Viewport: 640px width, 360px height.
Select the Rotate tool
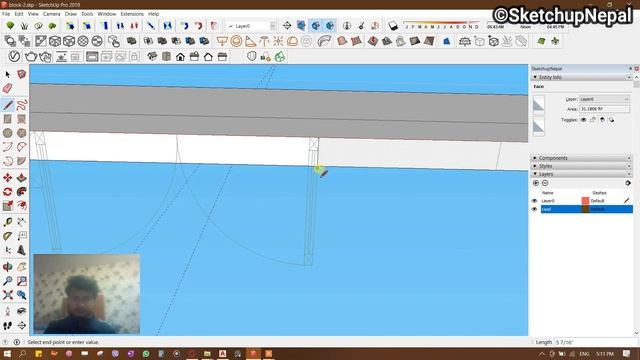7,191
